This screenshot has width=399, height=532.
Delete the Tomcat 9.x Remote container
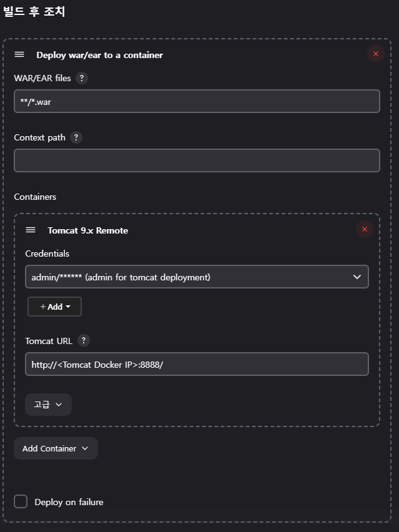click(365, 229)
